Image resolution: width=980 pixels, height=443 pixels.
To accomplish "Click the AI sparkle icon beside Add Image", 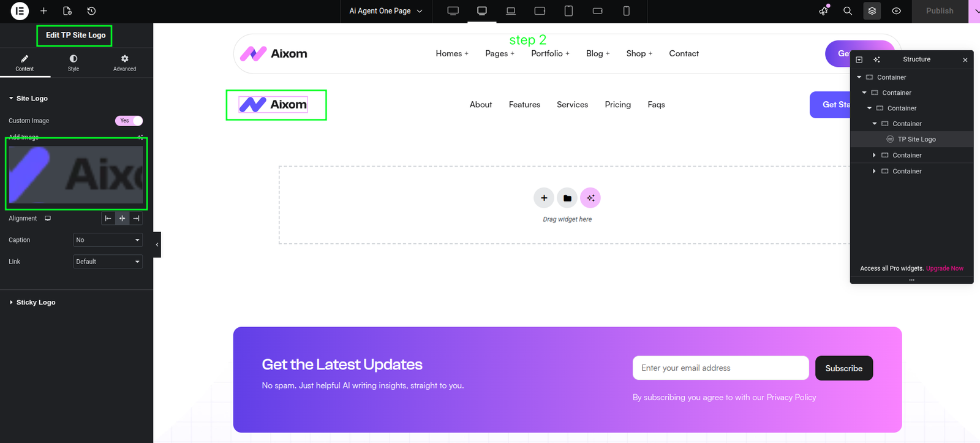I will pyautogui.click(x=140, y=137).
